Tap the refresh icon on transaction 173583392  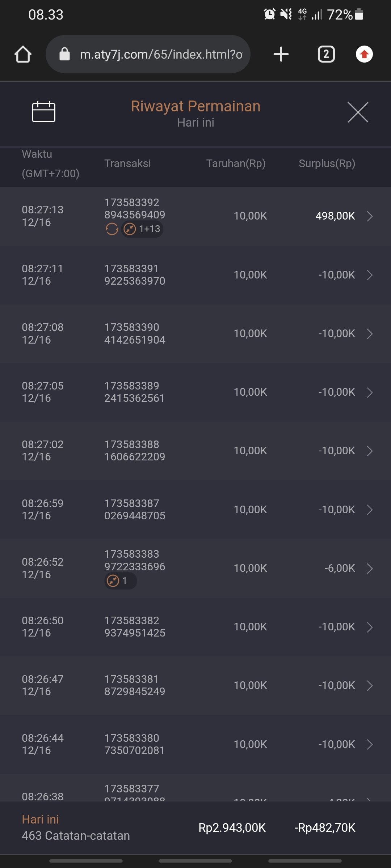pos(112,229)
